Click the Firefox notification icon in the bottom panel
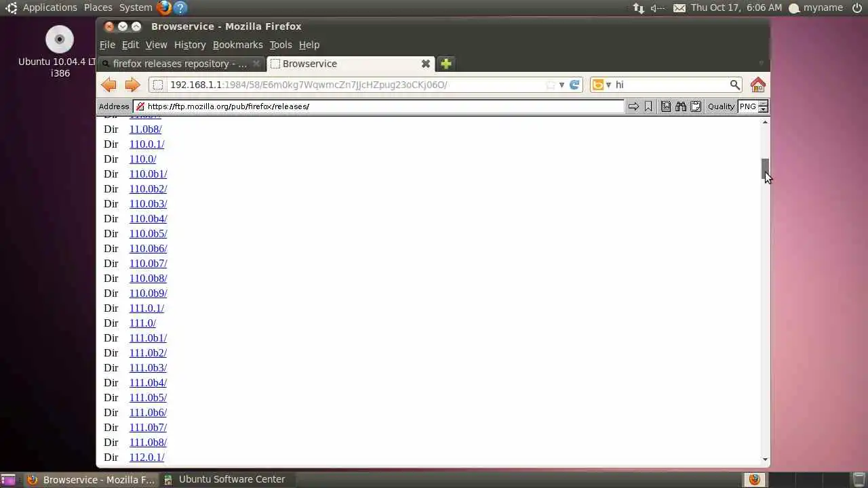 pyautogui.click(x=754, y=479)
